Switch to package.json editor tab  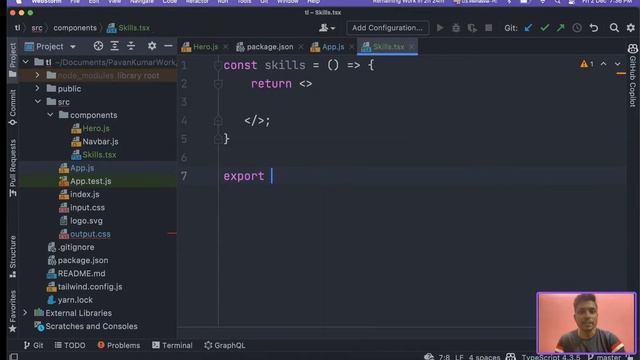pos(270,47)
